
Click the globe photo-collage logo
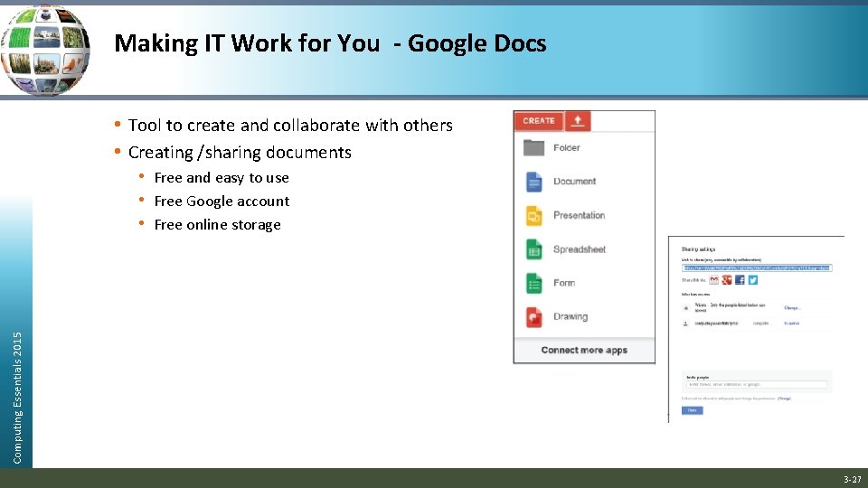click(x=45, y=50)
